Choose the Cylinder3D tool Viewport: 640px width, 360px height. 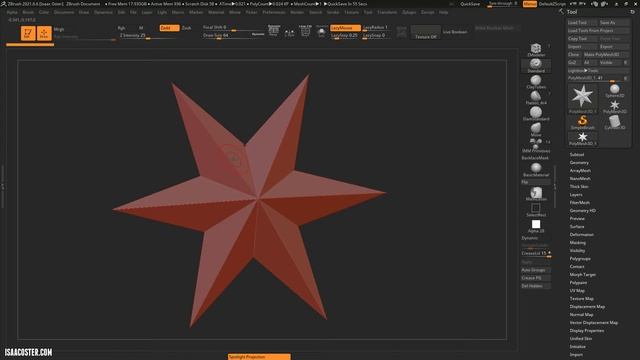[x=614, y=122]
